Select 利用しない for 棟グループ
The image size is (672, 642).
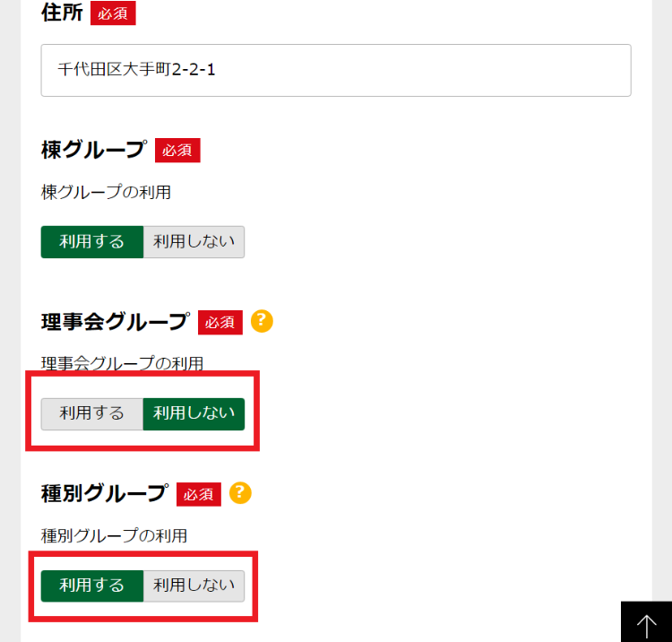point(194,242)
